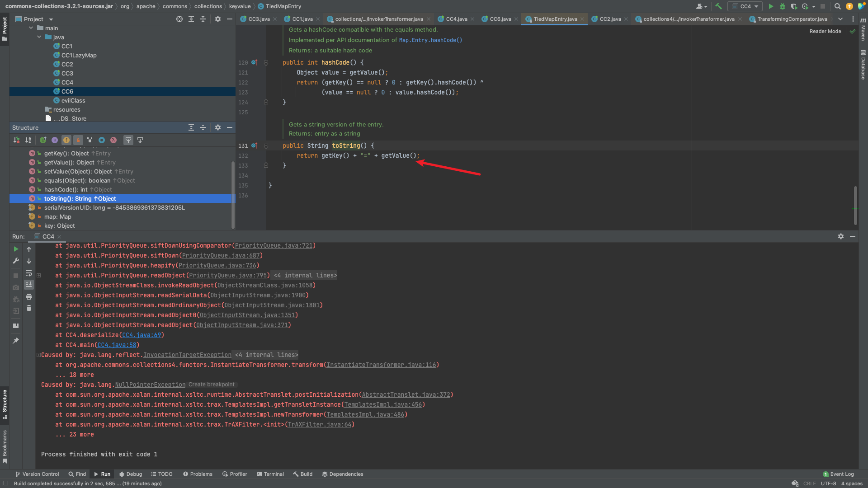Jump up the stack trace with the up arrow
The width and height of the screenshot is (868, 488).
pyautogui.click(x=29, y=249)
